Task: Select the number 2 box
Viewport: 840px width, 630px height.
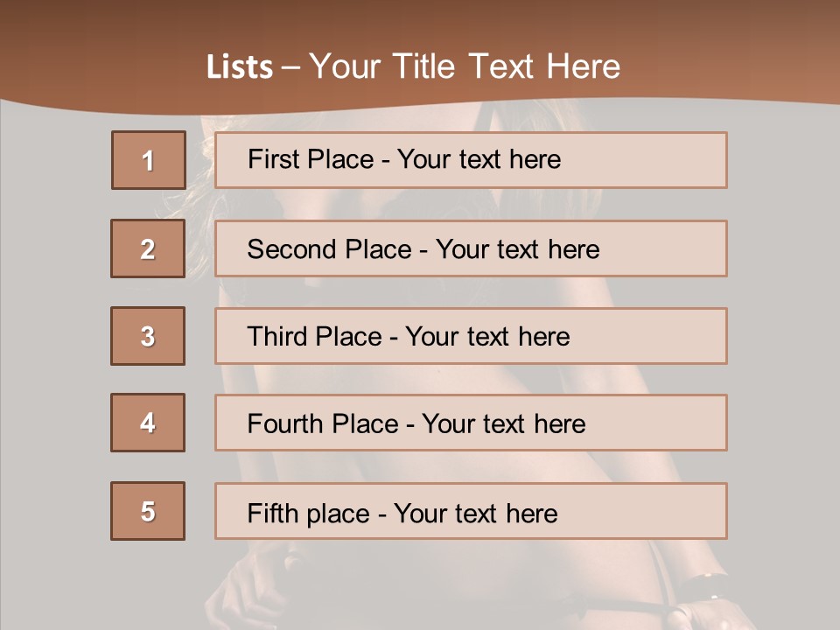Action: coord(148,248)
